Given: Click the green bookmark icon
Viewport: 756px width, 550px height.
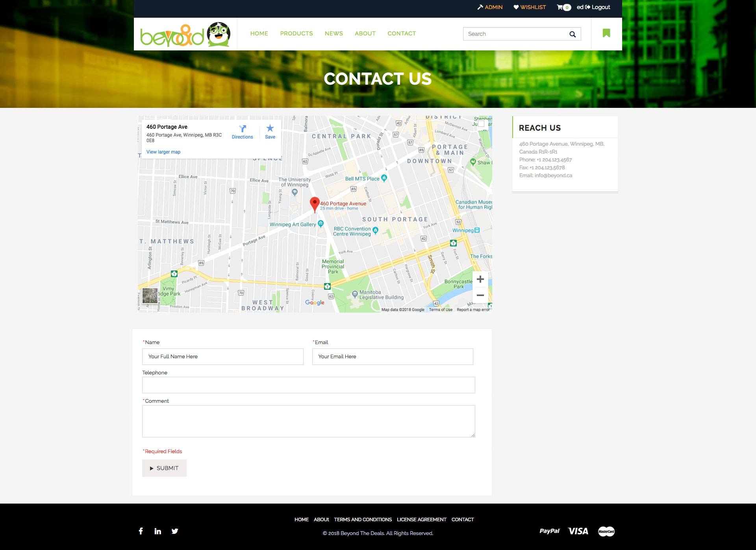Looking at the screenshot, I should (x=606, y=33).
